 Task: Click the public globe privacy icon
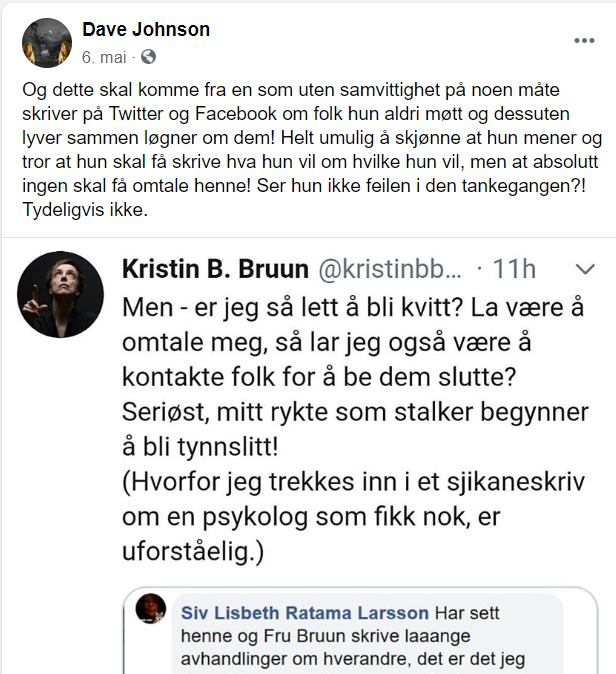pos(148,57)
